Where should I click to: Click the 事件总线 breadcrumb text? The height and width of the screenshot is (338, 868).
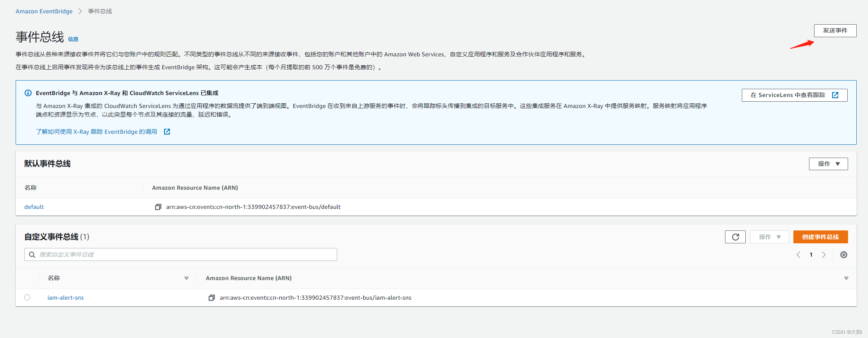100,11
